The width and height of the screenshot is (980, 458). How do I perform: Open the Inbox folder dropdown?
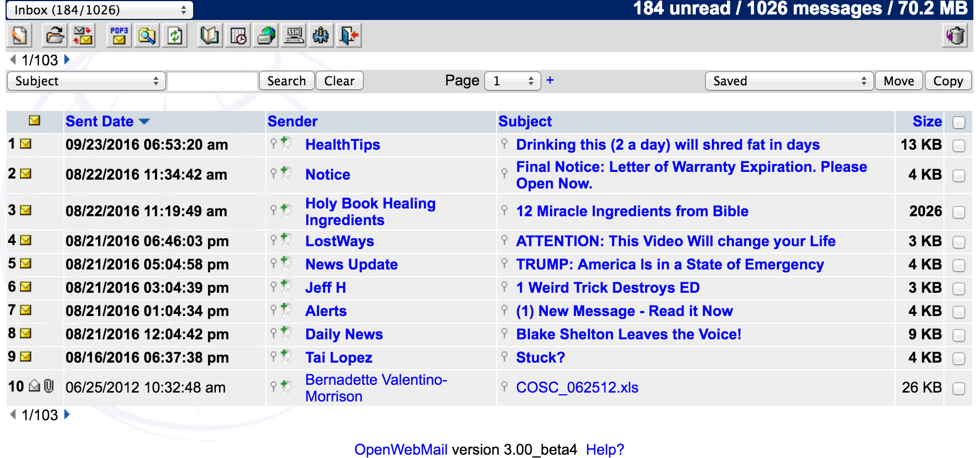[x=100, y=10]
